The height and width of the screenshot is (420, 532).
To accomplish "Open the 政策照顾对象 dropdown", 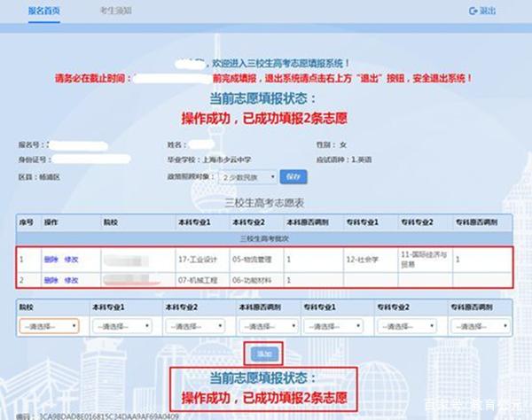I will [x=246, y=176].
